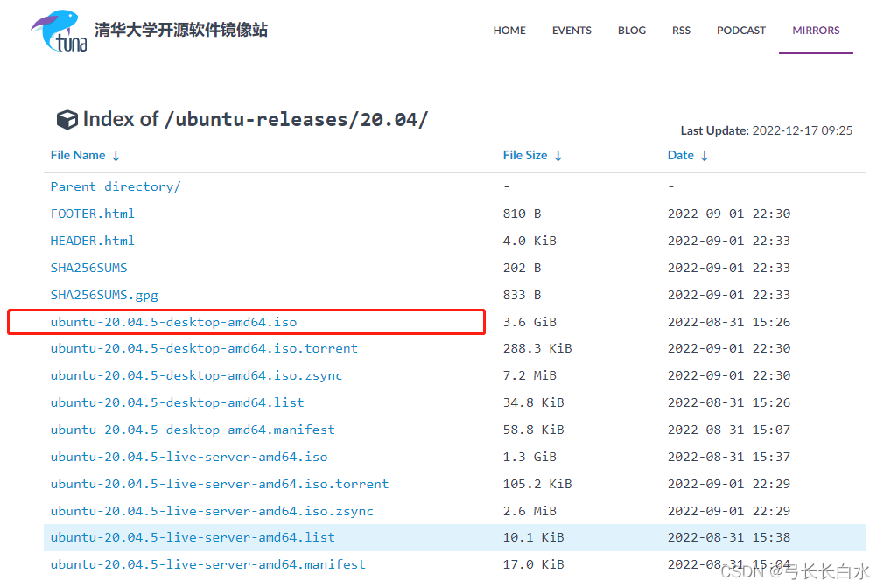Click the 105.2 KiB size value

coord(537,484)
